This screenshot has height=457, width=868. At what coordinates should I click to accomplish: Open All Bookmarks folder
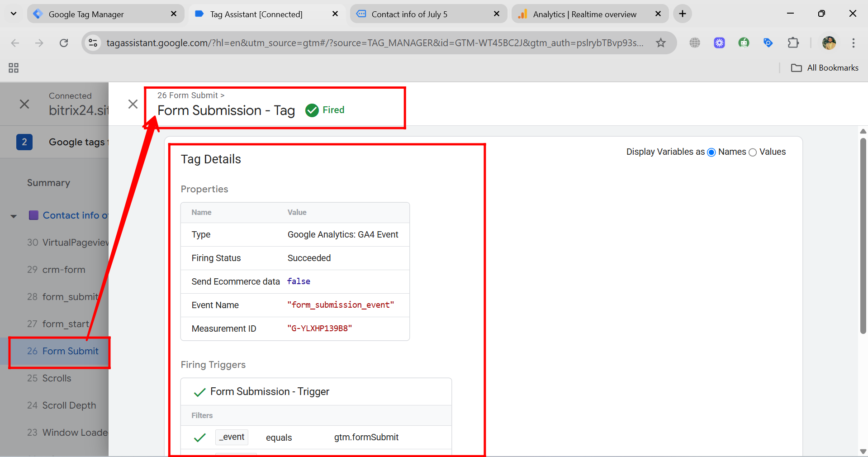825,68
